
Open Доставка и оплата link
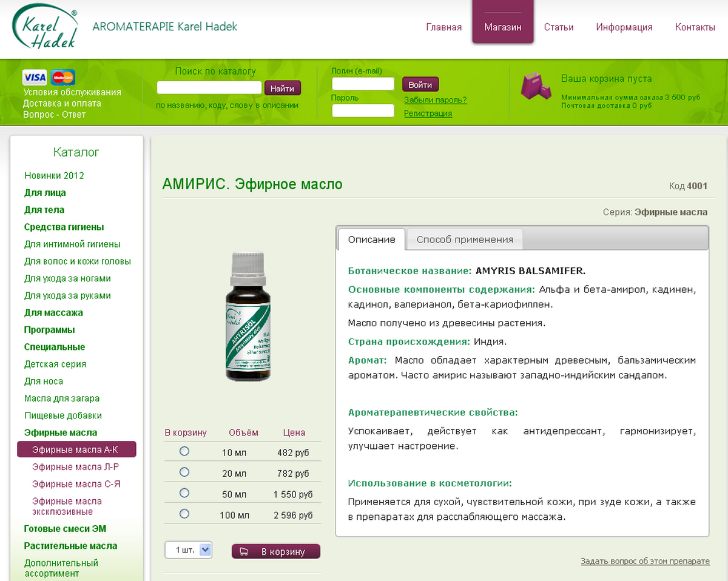(62, 103)
